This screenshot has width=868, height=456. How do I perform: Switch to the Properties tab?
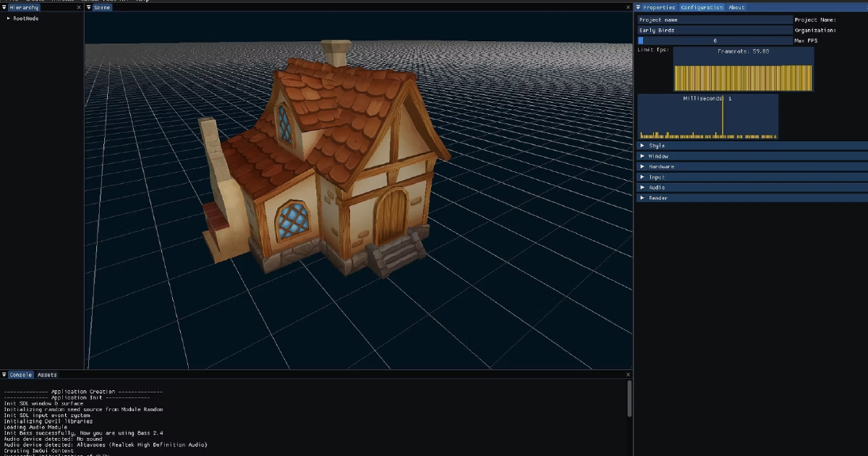coord(659,7)
